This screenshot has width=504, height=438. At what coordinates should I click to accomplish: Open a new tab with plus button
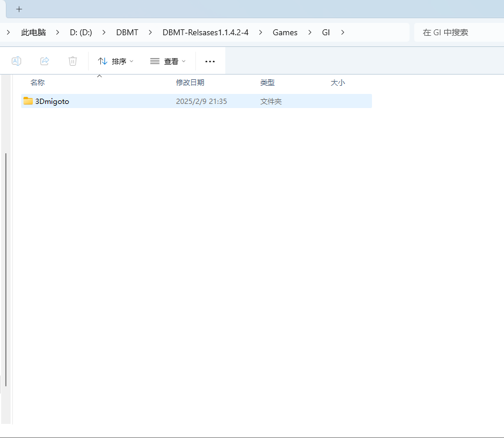click(x=19, y=9)
